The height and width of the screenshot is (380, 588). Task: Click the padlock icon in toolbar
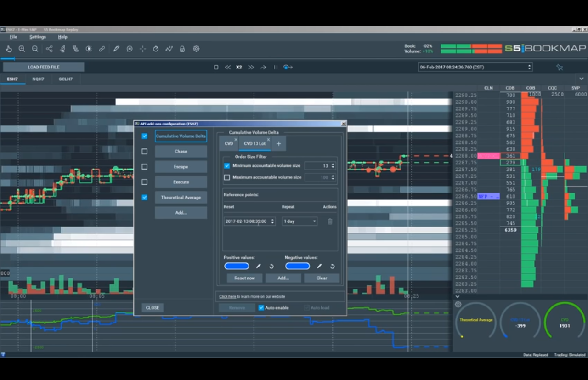click(x=182, y=49)
